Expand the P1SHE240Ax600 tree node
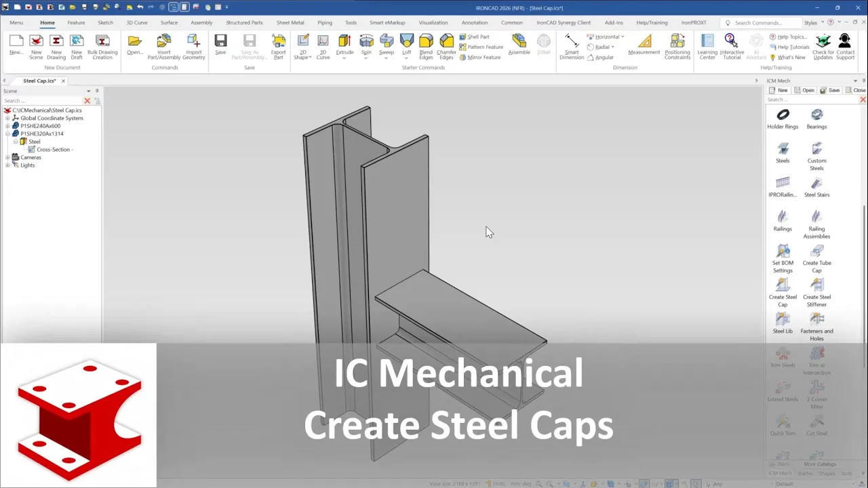 (x=7, y=126)
